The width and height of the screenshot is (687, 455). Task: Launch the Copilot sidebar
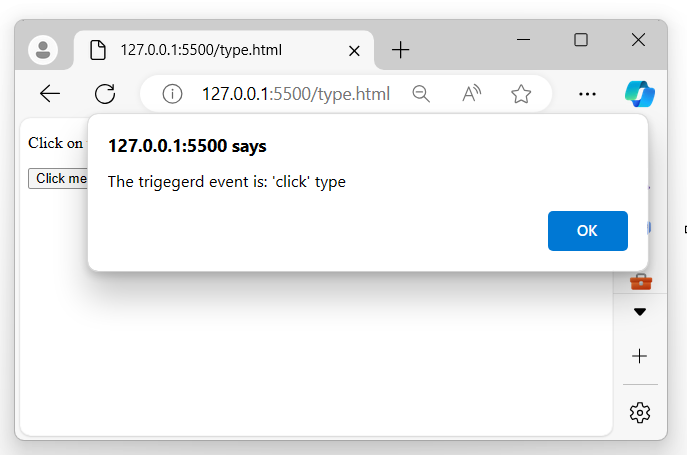tap(640, 94)
